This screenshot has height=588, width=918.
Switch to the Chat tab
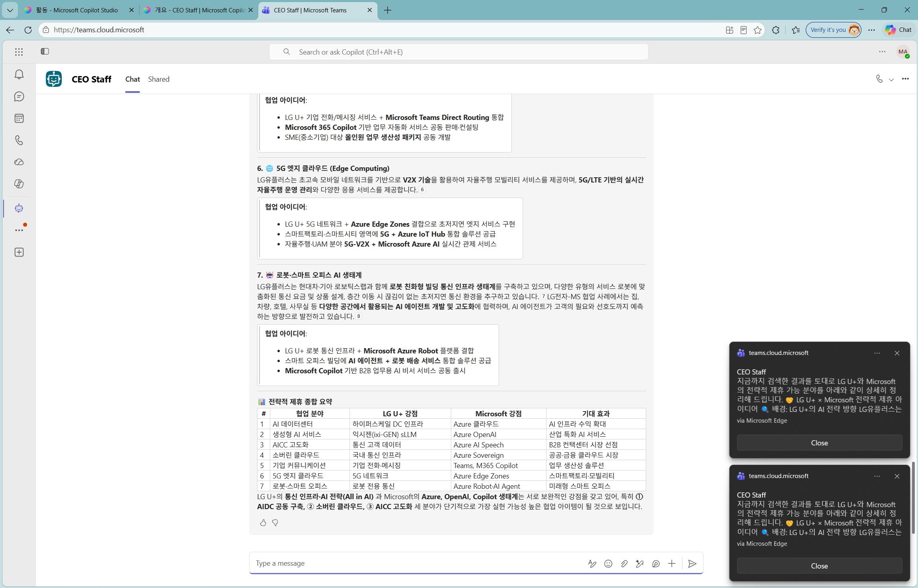click(x=133, y=79)
